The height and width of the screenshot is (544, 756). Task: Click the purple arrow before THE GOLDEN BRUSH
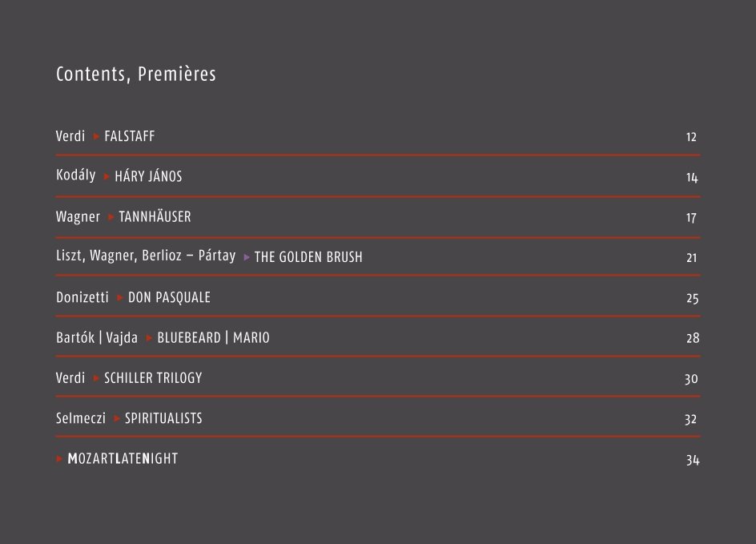(247, 257)
